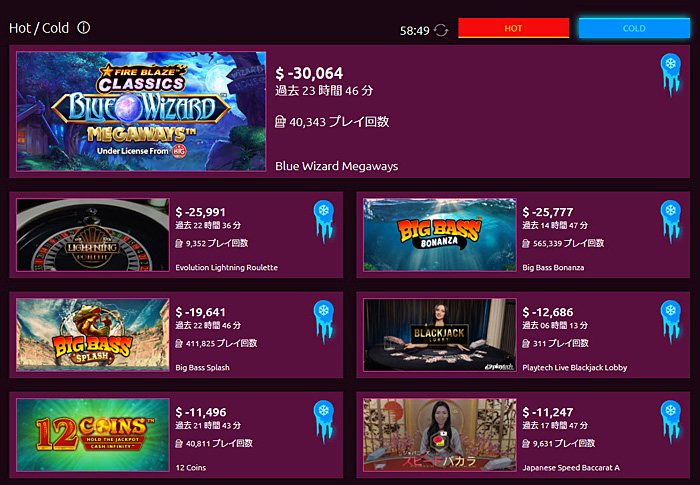Click Blue Wizard Megaways frozen snowflake icon
Viewport: 700px width, 485px height.
tap(671, 75)
